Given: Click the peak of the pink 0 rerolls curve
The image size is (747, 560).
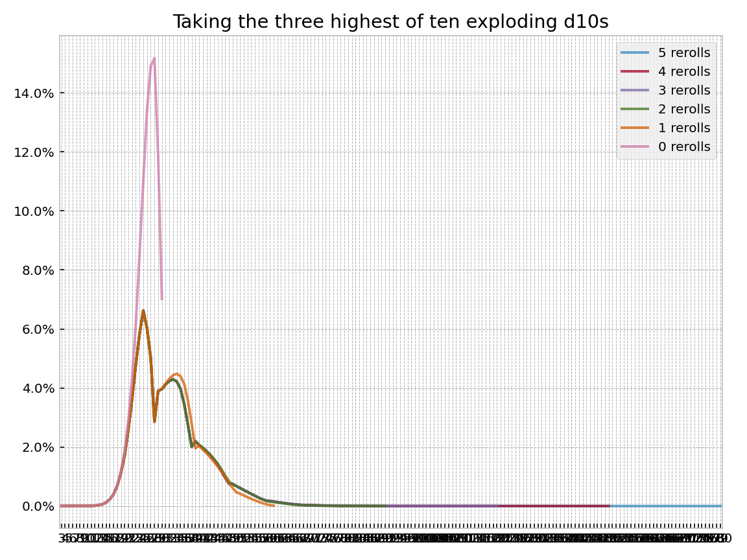Looking at the screenshot, I should pyautogui.click(x=154, y=58).
